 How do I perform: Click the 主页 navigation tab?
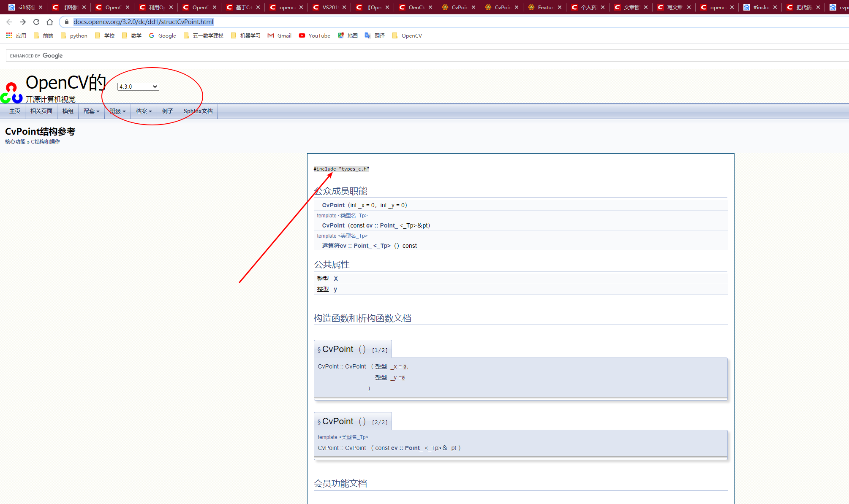coord(15,111)
